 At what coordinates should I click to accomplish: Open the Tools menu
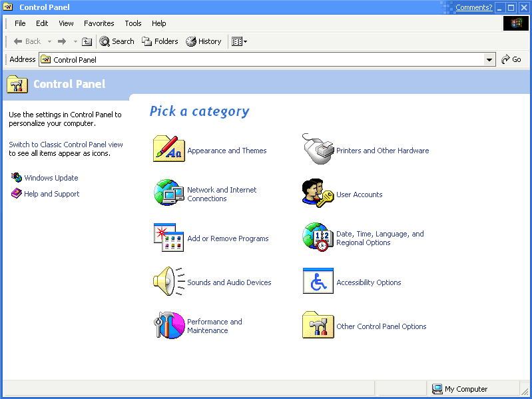133,23
